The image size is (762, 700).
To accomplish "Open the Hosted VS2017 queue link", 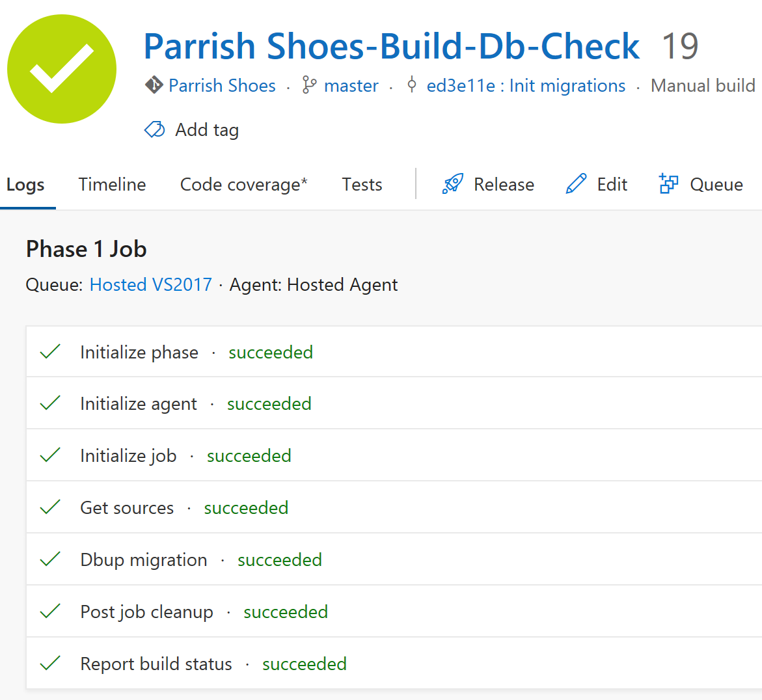I will click(x=150, y=285).
